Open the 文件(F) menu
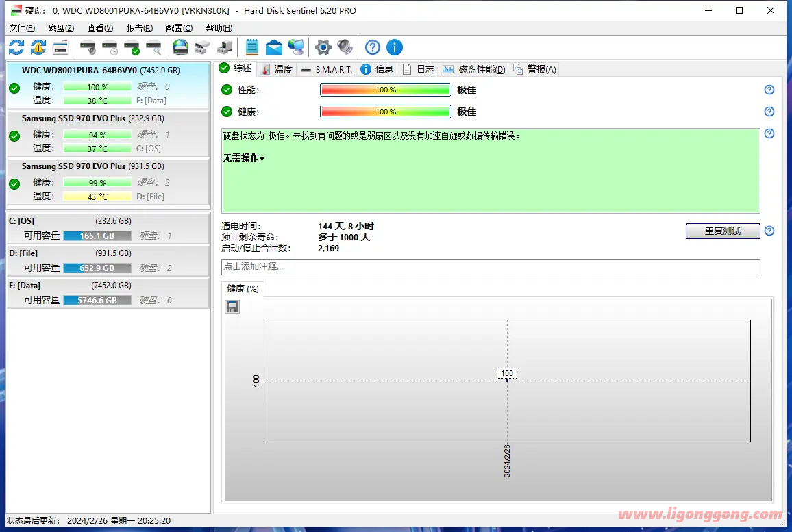Image resolution: width=792 pixels, height=532 pixels. pyautogui.click(x=22, y=28)
